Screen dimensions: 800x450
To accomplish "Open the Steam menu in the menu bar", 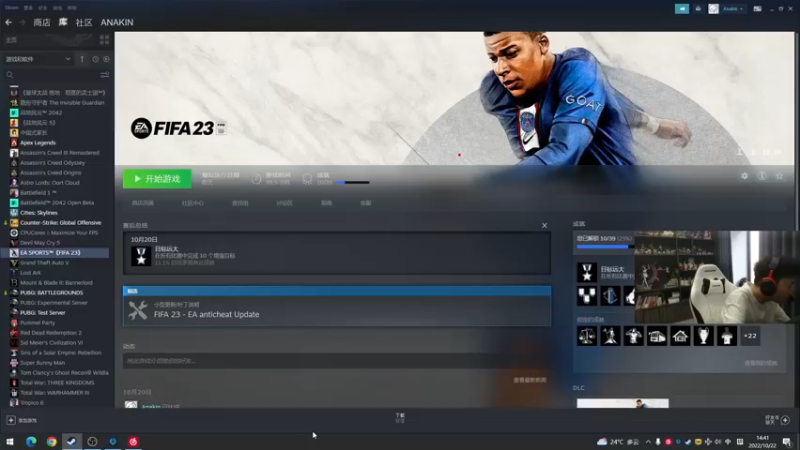I will (12, 8).
